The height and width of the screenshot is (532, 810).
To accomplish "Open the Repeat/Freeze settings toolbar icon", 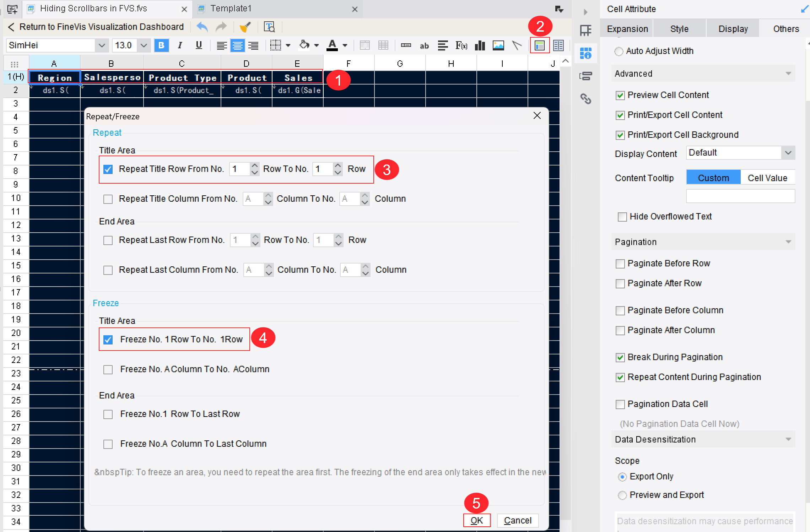I will 540,45.
